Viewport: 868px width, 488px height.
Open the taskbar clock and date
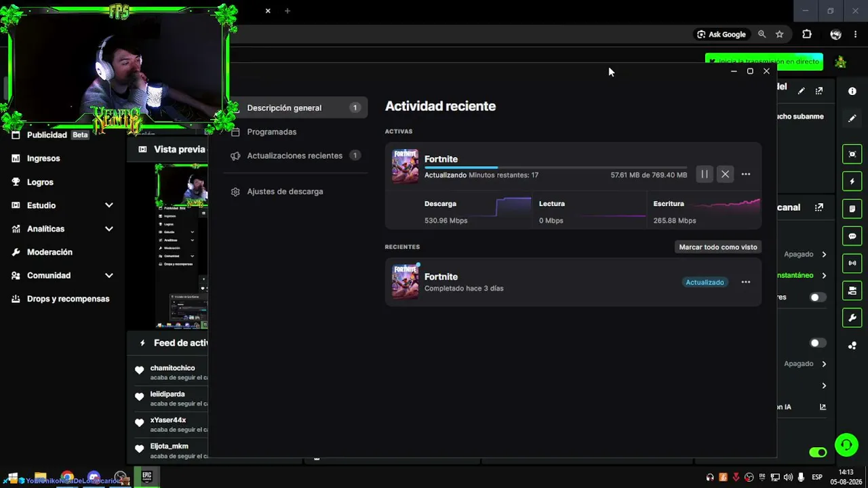(x=846, y=477)
